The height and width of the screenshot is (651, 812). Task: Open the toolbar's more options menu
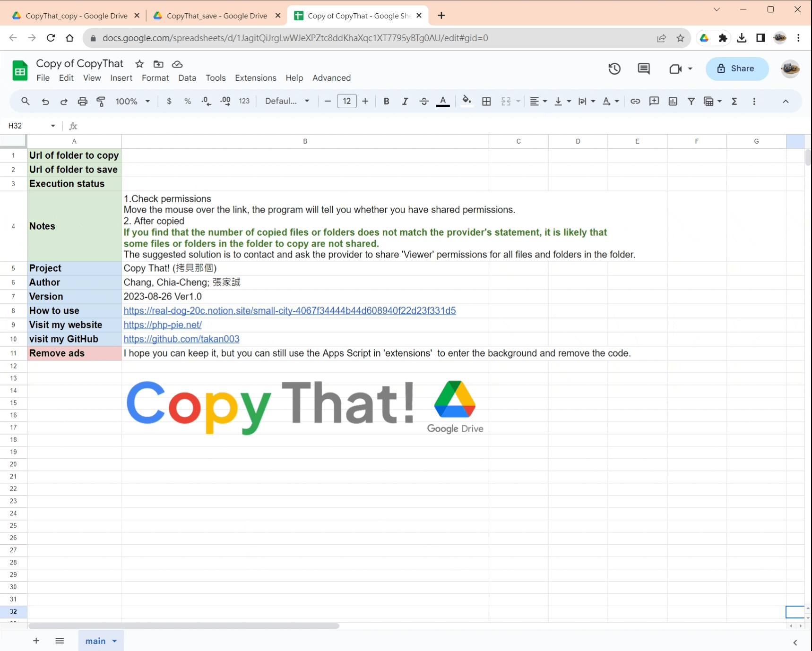point(754,101)
